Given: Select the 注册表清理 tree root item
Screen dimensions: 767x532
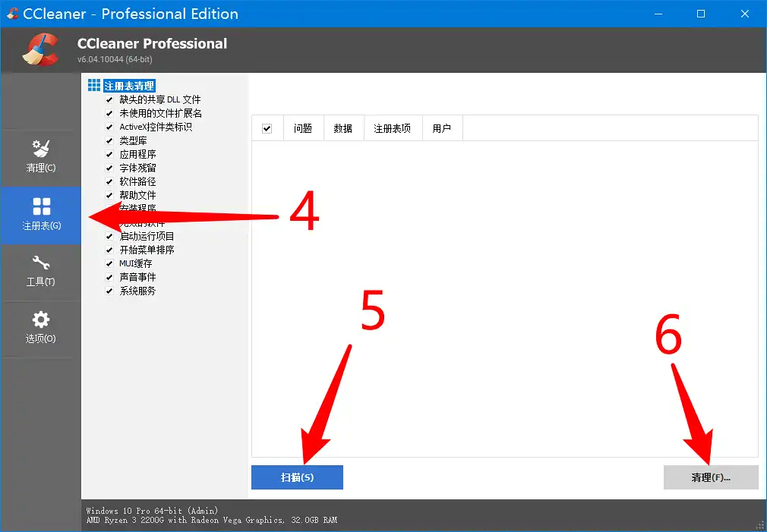Looking at the screenshot, I should tap(129, 86).
